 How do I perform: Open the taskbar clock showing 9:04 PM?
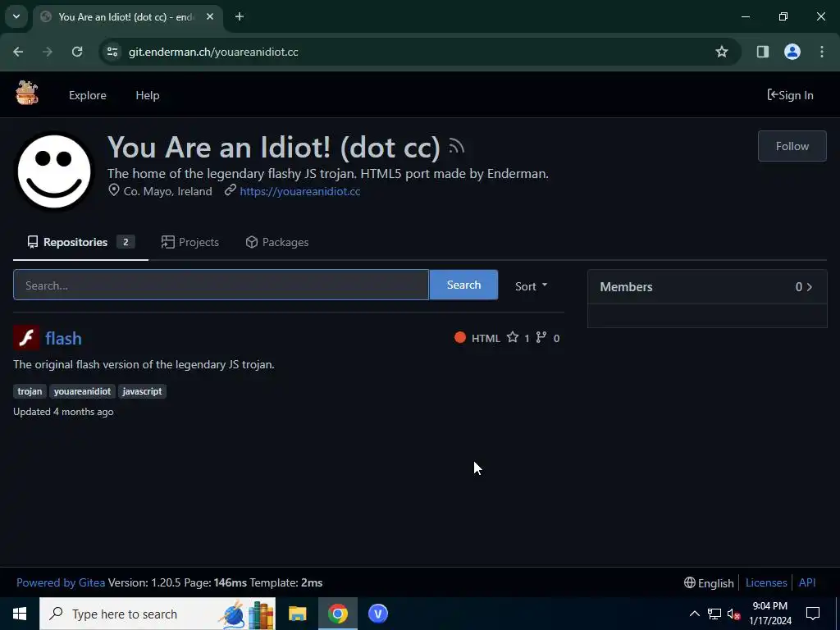pos(769,614)
